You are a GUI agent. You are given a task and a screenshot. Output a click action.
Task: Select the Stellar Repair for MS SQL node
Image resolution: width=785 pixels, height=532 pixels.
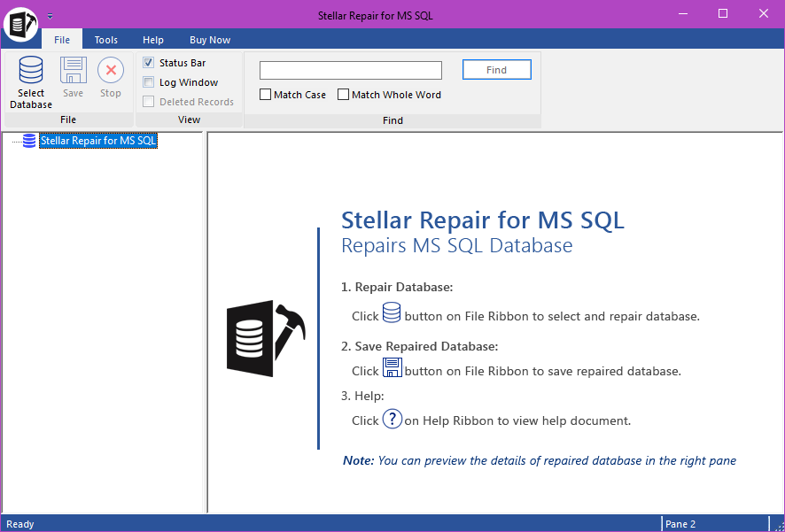pos(98,140)
